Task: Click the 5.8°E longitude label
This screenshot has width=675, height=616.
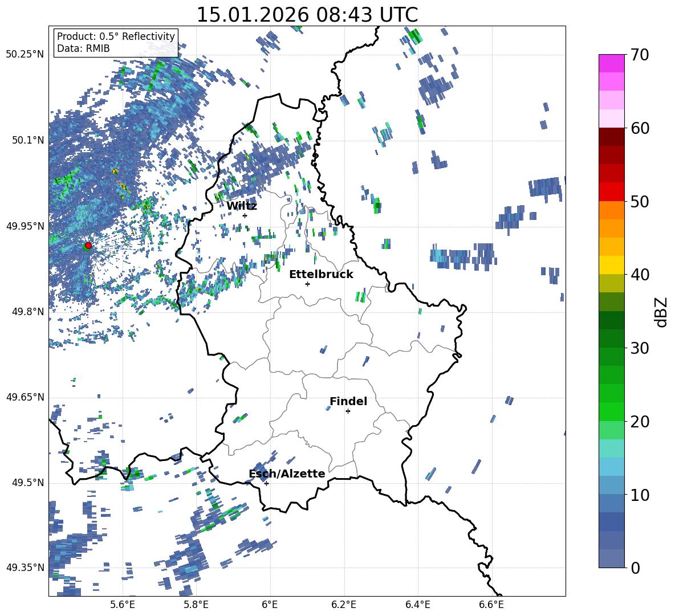Action: 196,605
